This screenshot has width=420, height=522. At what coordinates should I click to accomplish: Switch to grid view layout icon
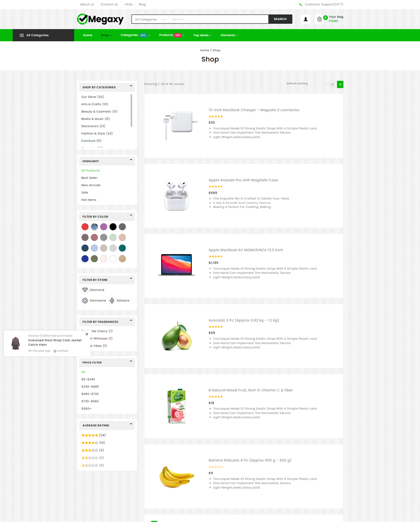tap(333, 84)
